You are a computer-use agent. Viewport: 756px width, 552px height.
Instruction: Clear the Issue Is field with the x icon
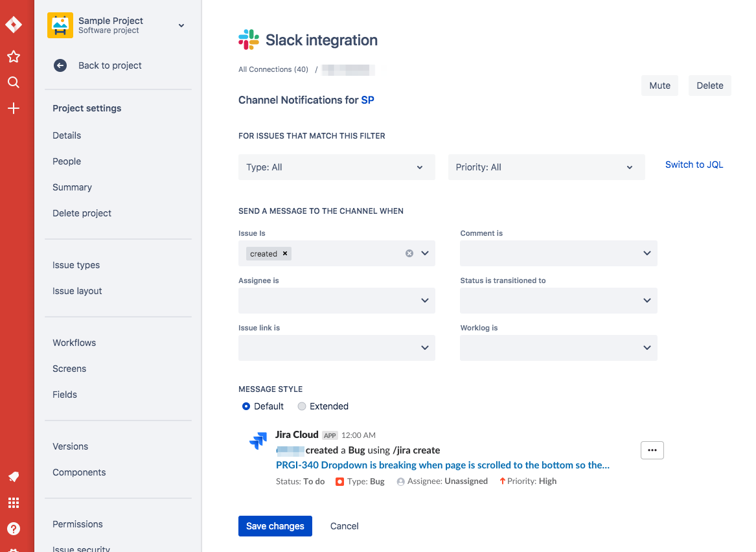click(x=409, y=253)
